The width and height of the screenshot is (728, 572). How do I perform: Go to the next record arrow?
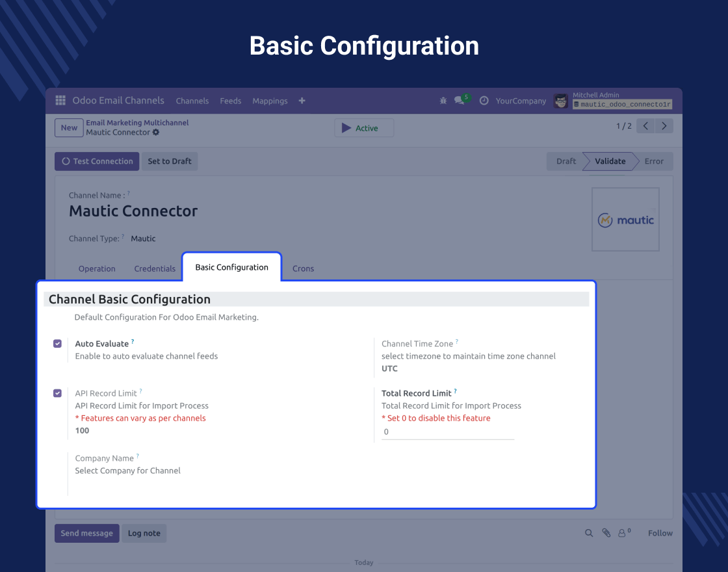point(664,126)
